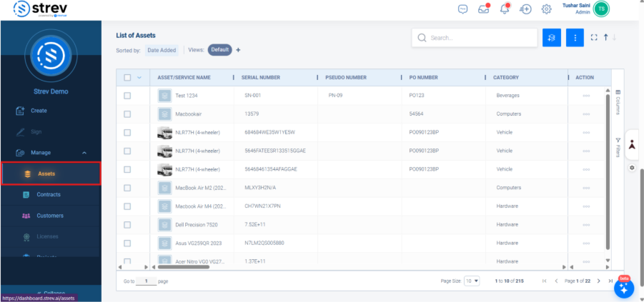Open the Page Size dropdown
Viewport: 644px width, 302px height.
pyautogui.click(x=472, y=281)
